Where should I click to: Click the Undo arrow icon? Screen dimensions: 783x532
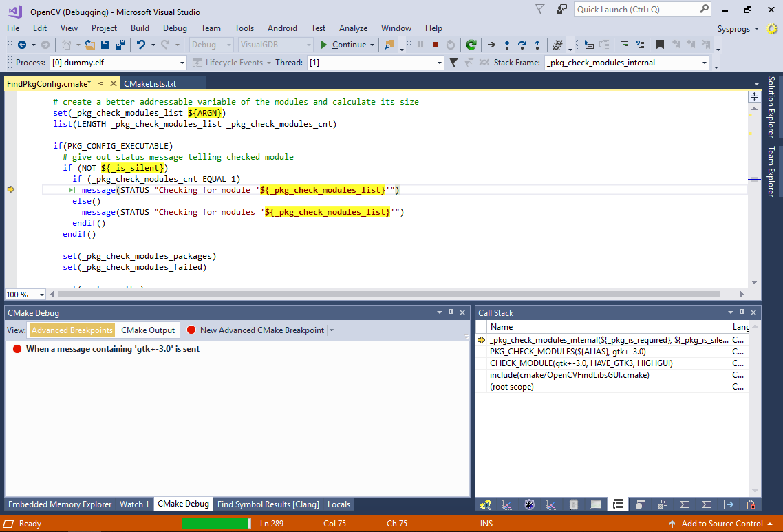tap(141, 45)
